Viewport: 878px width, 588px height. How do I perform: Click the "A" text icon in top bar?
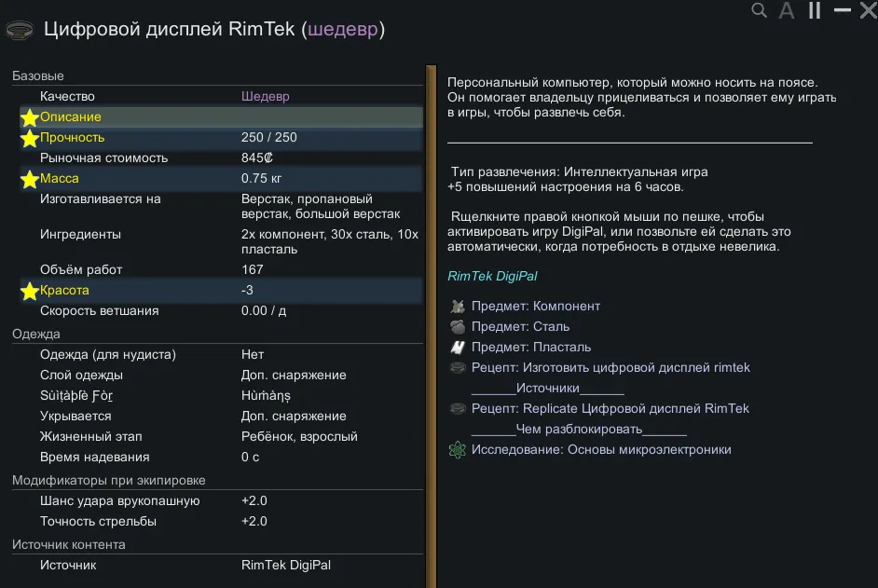(787, 11)
